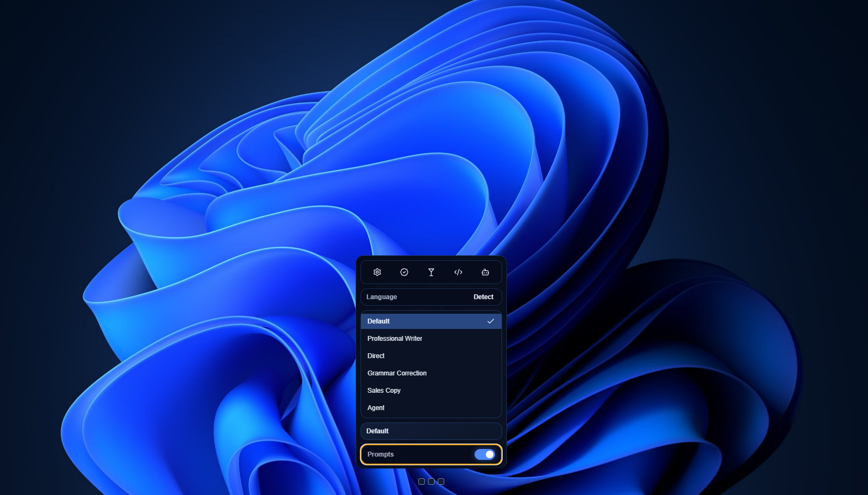This screenshot has width=868, height=495.
Task: Disable the Prompts toggle switch
Action: click(484, 454)
